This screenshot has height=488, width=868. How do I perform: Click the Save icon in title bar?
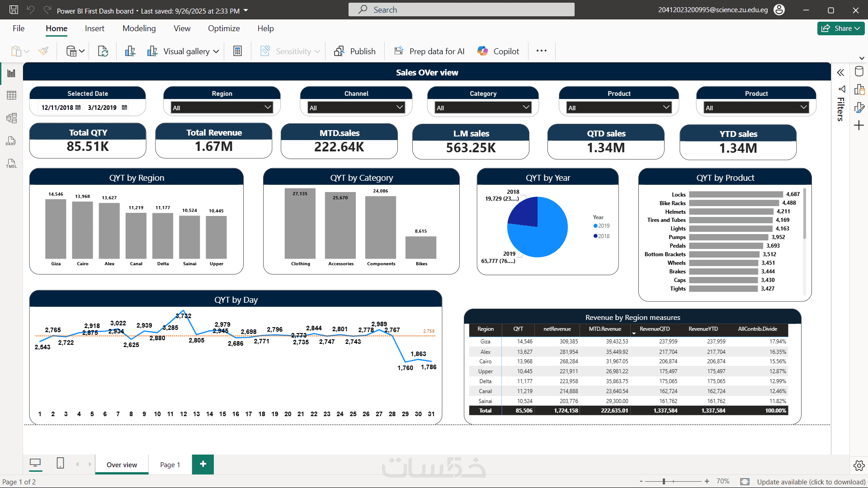coord(14,10)
